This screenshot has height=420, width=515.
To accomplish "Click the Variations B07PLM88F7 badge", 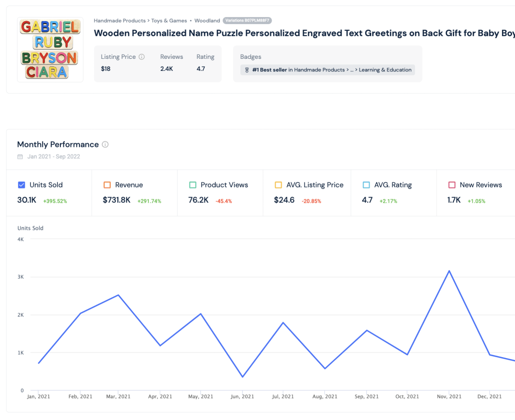I will coord(247,20).
